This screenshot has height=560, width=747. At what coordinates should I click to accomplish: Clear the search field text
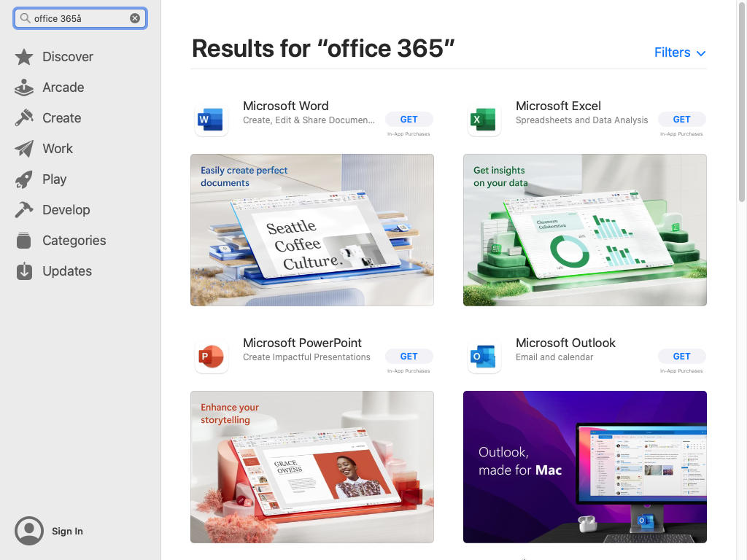coord(134,18)
